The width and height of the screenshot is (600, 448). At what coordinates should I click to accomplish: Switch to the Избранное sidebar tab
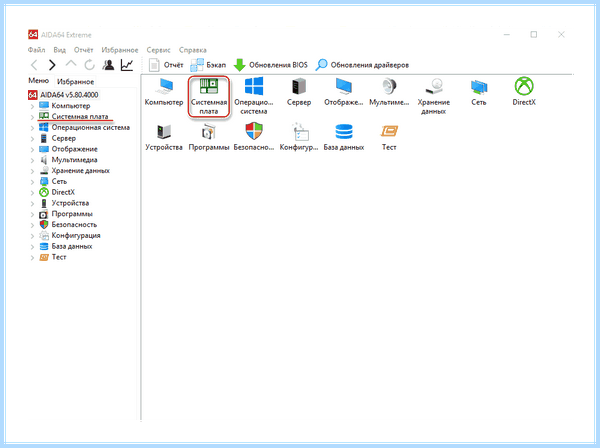point(75,81)
